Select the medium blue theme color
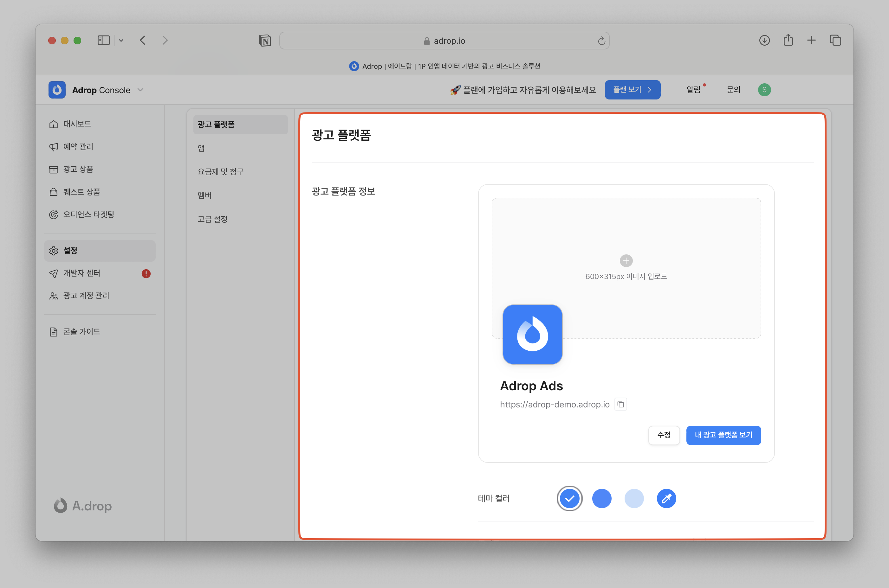 [601, 498]
